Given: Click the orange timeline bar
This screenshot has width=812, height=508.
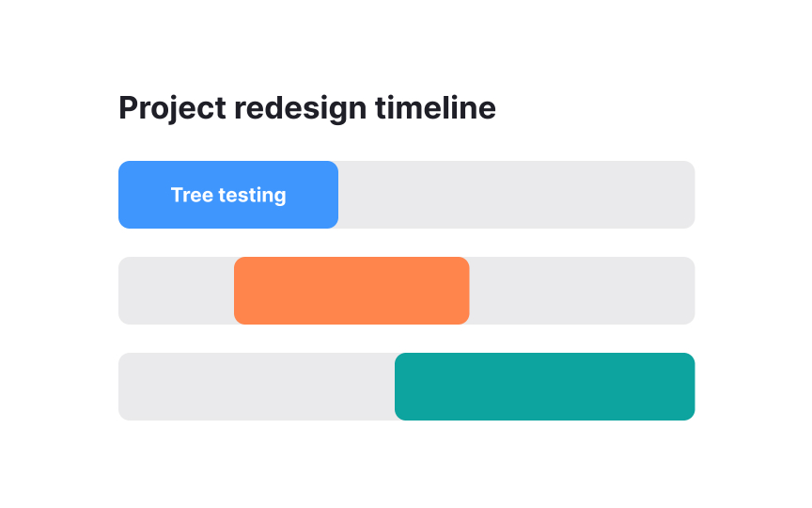Looking at the screenshot, I should pos(351,291).
